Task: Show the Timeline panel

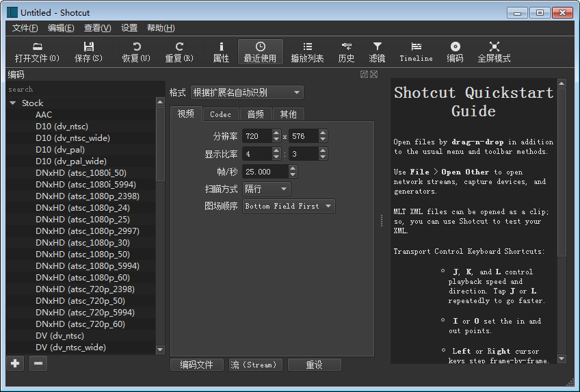Action: point(416,51)
